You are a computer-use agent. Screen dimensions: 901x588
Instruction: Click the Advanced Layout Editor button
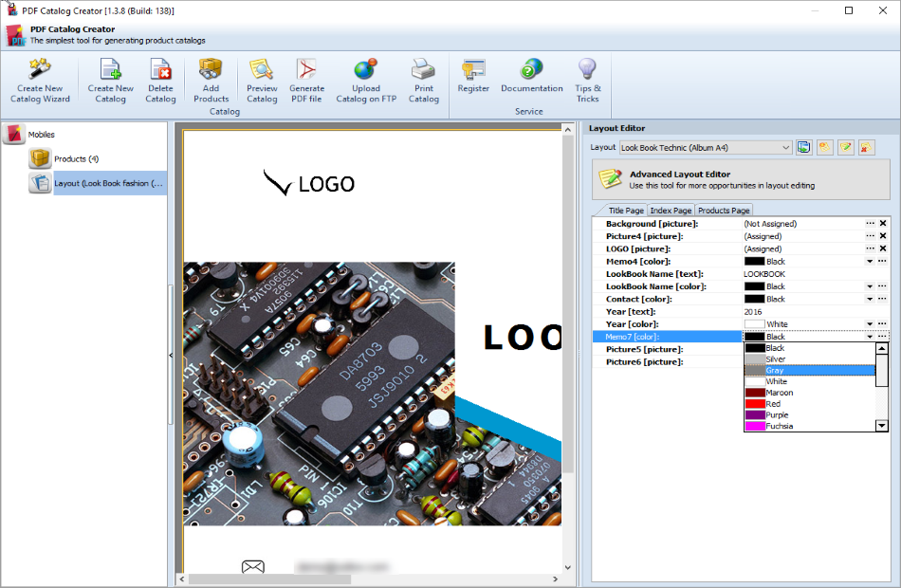[741, 179]
